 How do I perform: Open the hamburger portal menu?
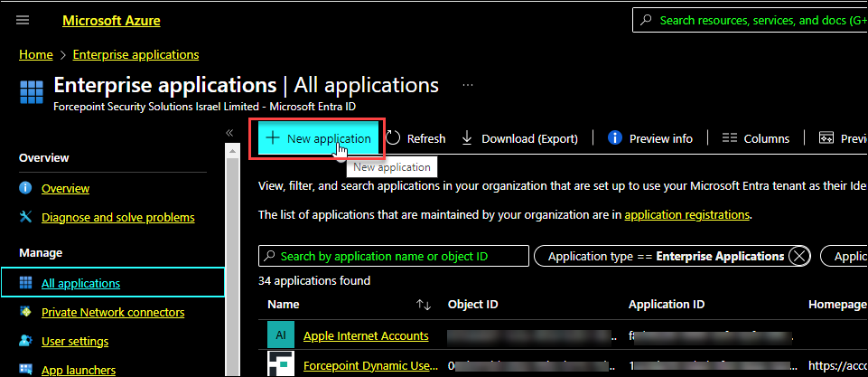[23, 20]
